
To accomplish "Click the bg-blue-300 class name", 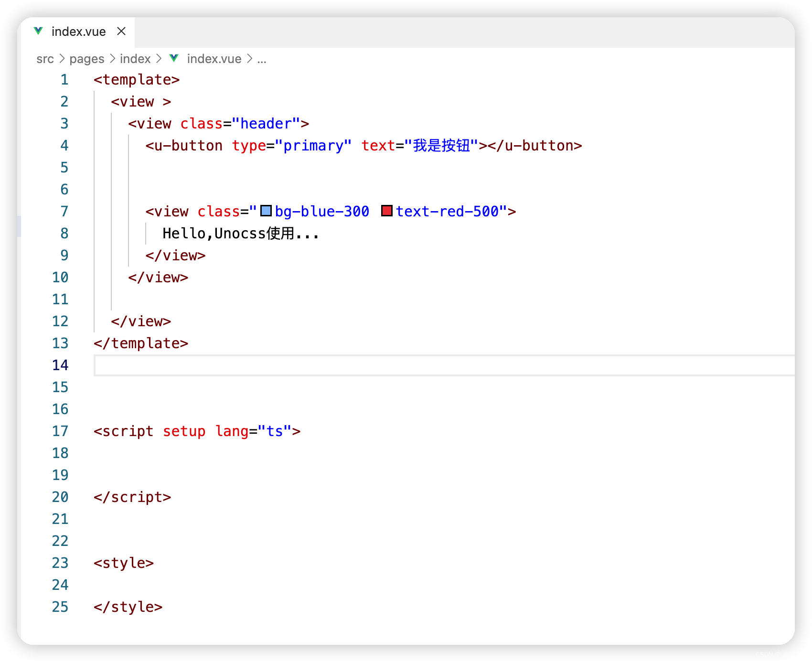I will (x=322, y=212).
